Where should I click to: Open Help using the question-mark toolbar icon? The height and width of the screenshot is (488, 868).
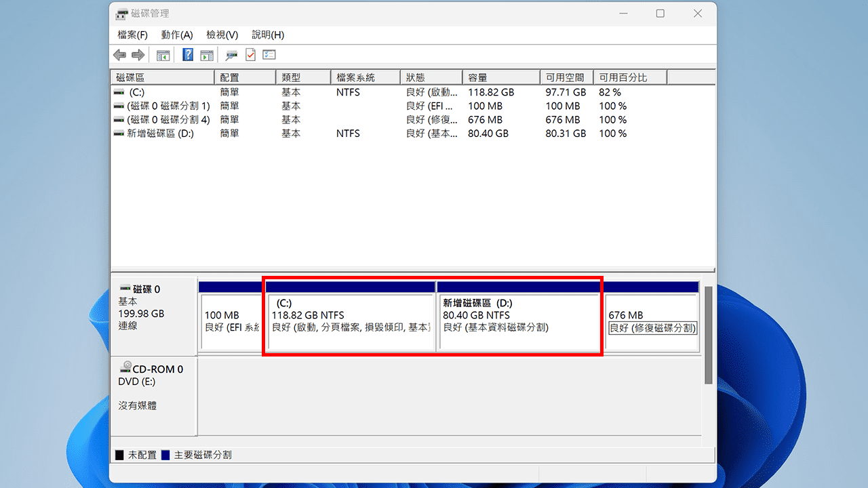tap(187, 55)
